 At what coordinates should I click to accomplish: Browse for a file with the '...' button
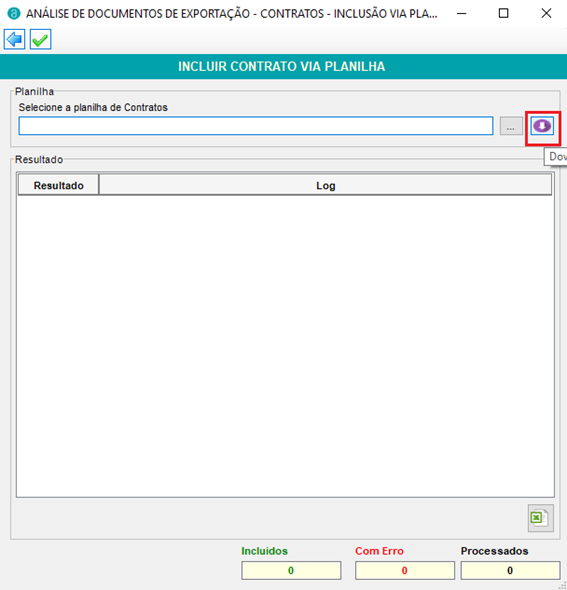coord(511,126)
